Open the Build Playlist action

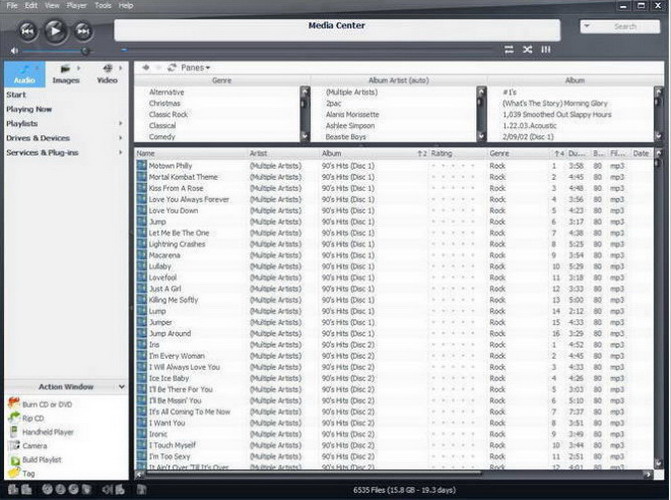pyautogui.click(x=36, y=460)
